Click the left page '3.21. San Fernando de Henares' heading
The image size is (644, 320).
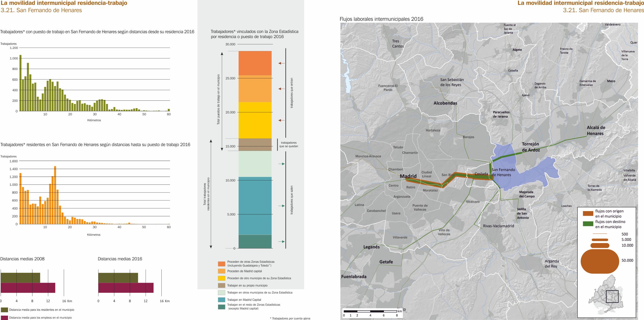41,10
